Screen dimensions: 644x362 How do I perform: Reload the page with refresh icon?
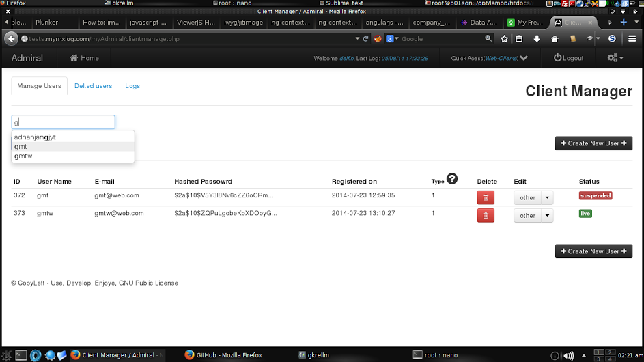click(x=366, y=39)
